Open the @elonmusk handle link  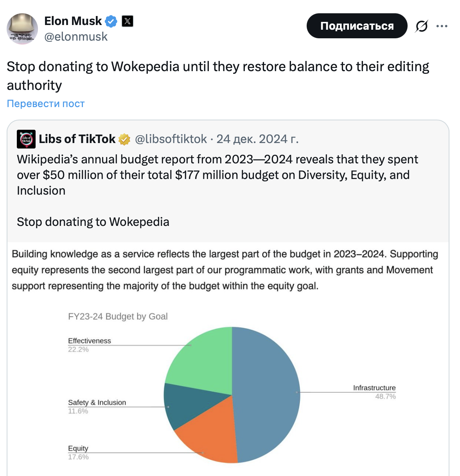[76, 37]
